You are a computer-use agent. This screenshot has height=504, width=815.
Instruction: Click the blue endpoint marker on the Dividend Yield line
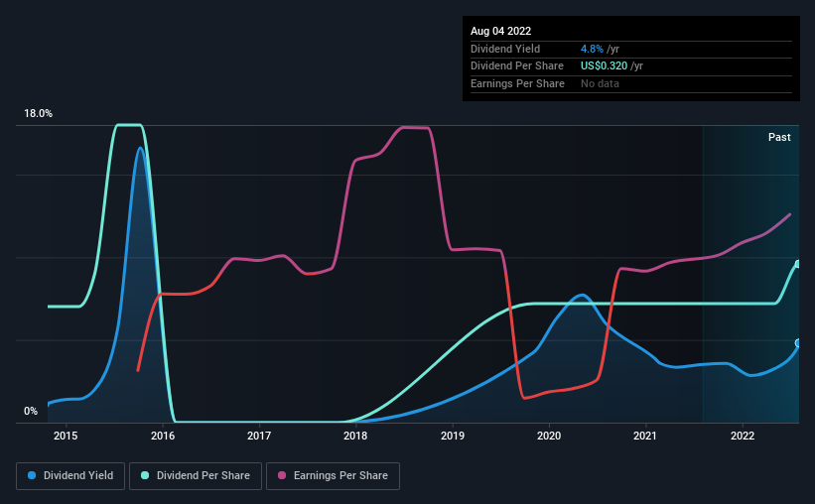pos(797,343)
